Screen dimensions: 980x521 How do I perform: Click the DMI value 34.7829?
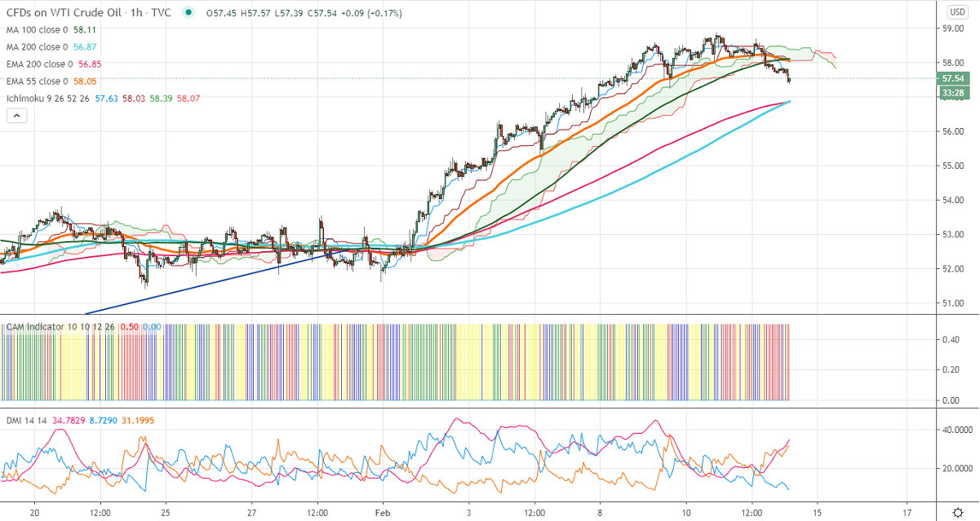pyautogui.click(x=69, y=421)
